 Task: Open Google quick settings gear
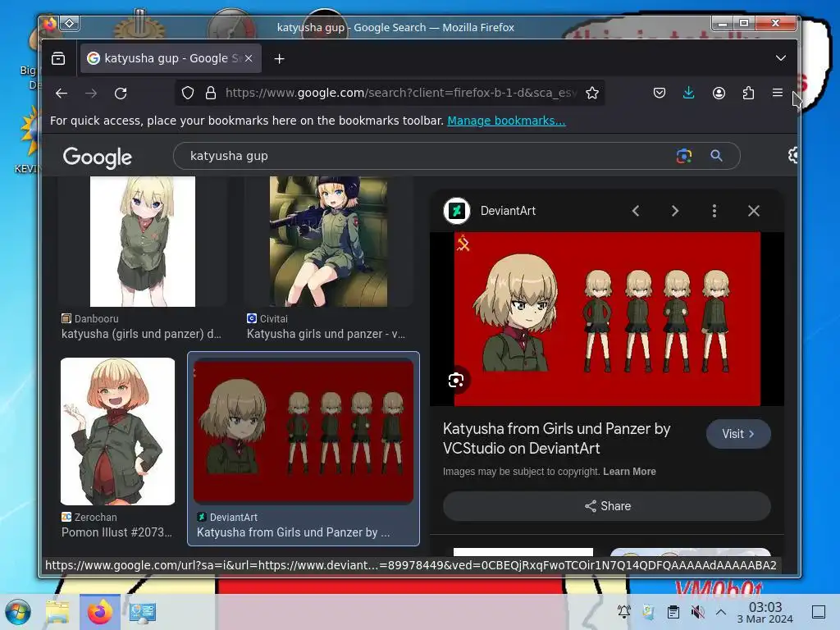792,155
